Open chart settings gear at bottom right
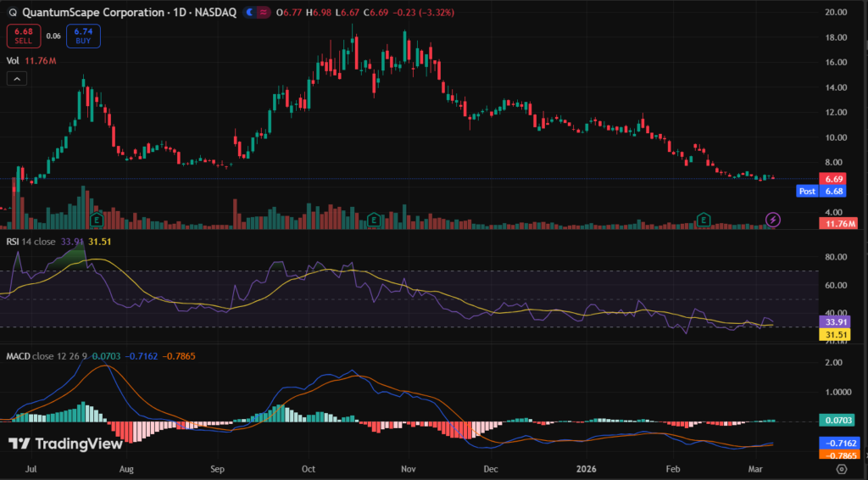The height and width of the screenshot is (480, 868). (x=841, y=467)
